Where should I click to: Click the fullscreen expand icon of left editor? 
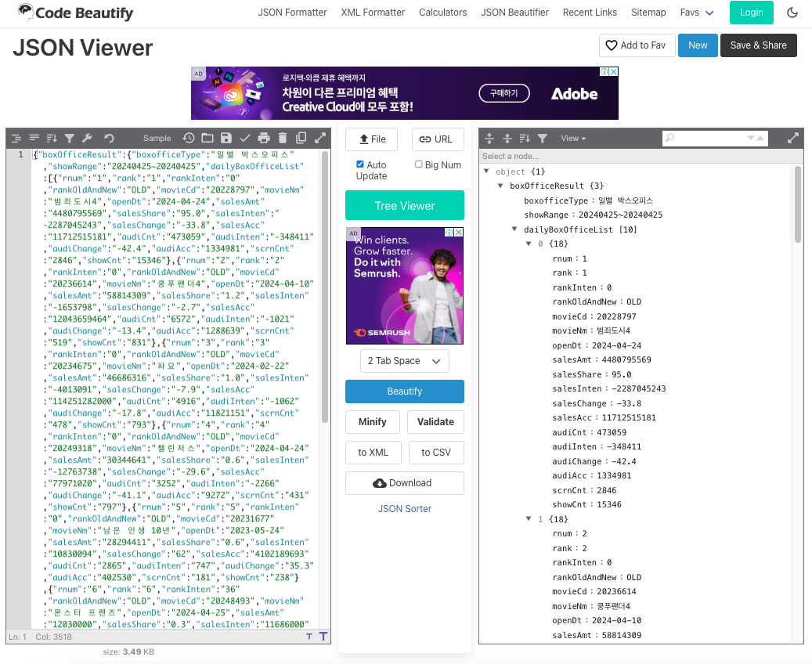320,138
